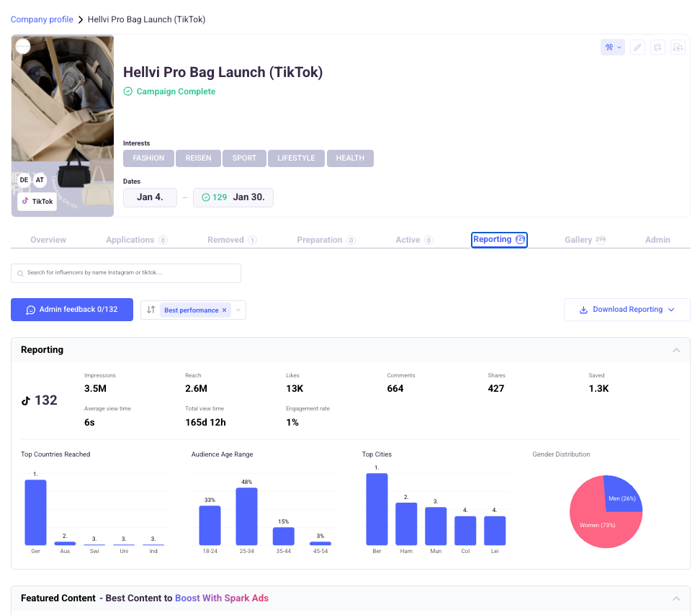Open the Preparation tab
This screenshot has width=700, height=615.
pos(326,240)
